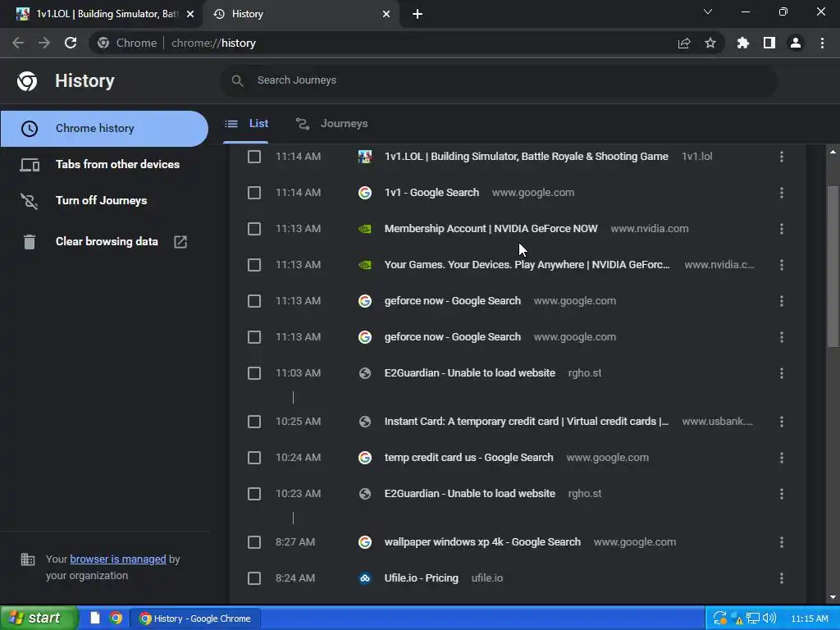Click the Chrome logo next to History

27,81
